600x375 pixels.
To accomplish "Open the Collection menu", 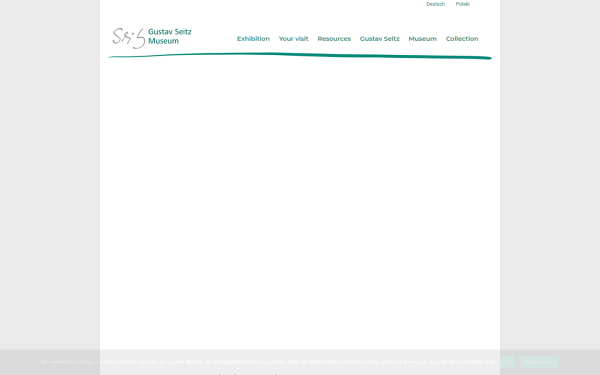I will coord(462,39).
